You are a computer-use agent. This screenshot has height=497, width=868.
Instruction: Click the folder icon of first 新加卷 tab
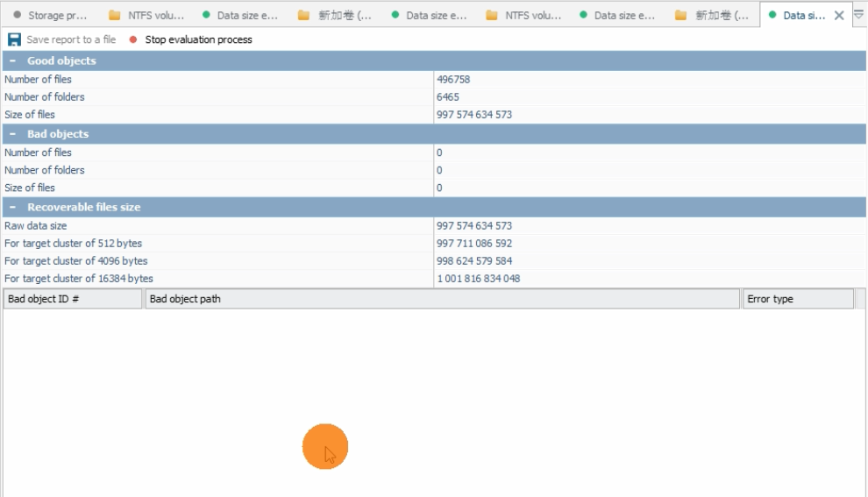303,15
